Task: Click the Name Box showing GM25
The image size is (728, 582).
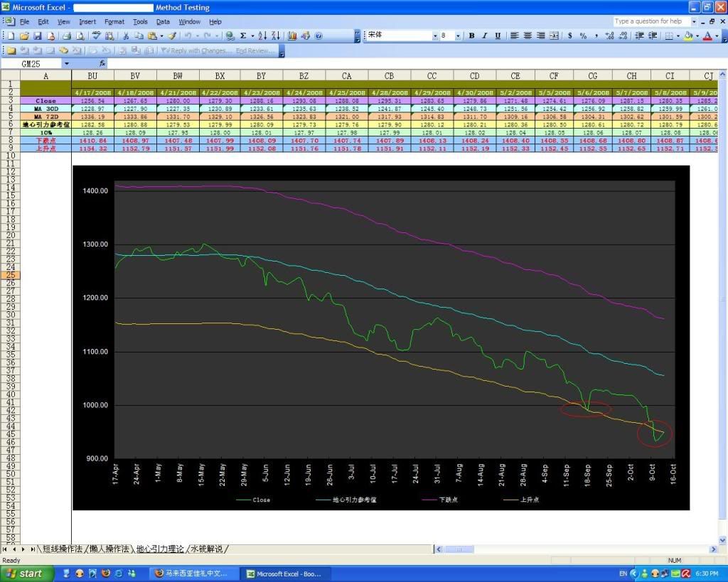Action: (x=31, y=63)
